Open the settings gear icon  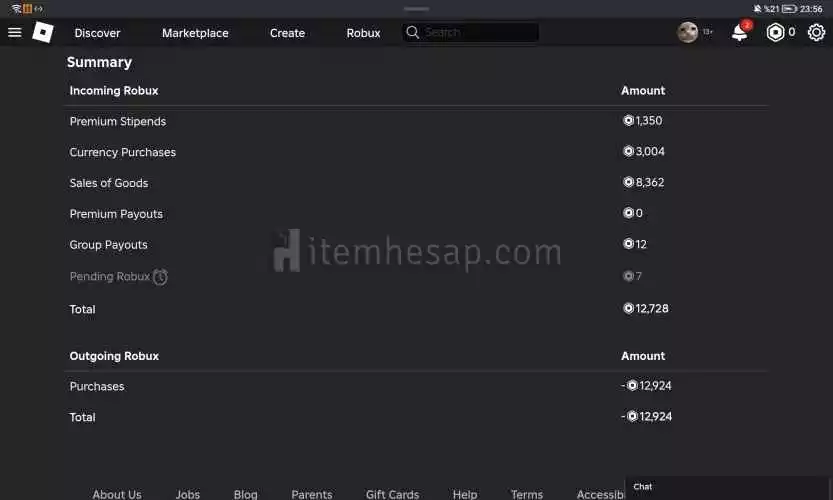(x=816, y=32)
